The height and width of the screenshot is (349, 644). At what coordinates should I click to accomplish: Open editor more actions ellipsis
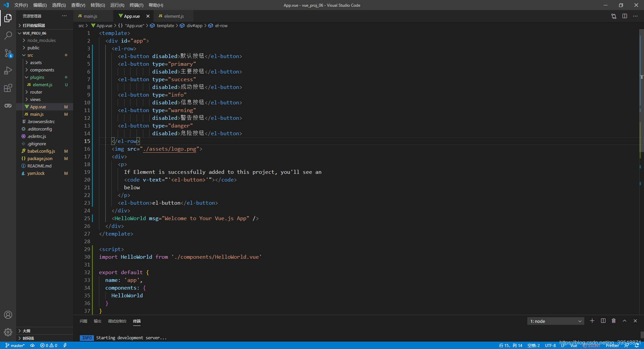(x=635, y=16)
